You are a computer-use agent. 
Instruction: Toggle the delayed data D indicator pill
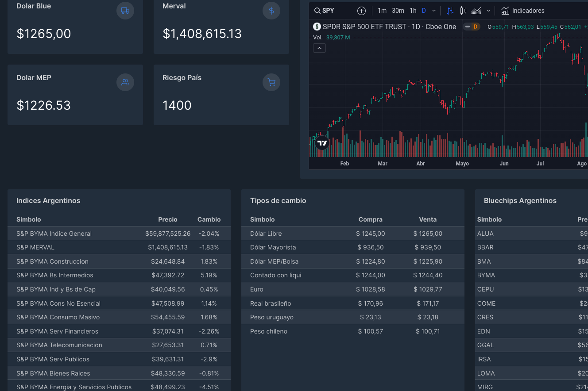click(472, 27)
